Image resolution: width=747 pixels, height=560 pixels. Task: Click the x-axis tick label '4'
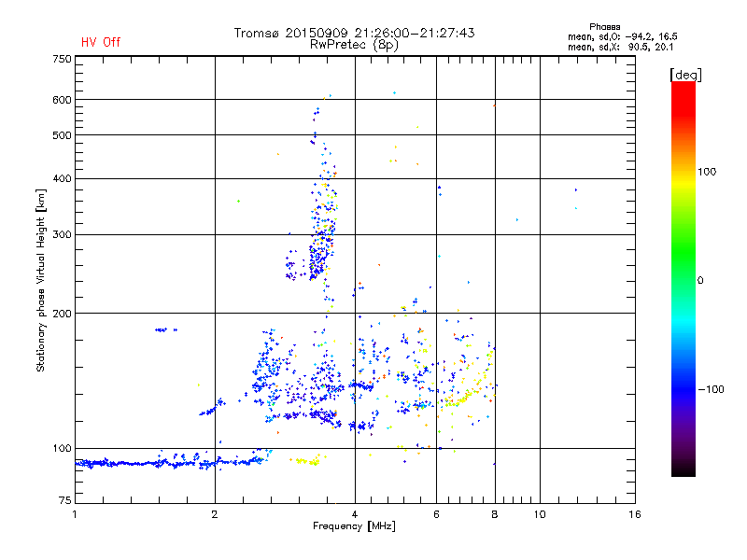[x=355, y=514]
